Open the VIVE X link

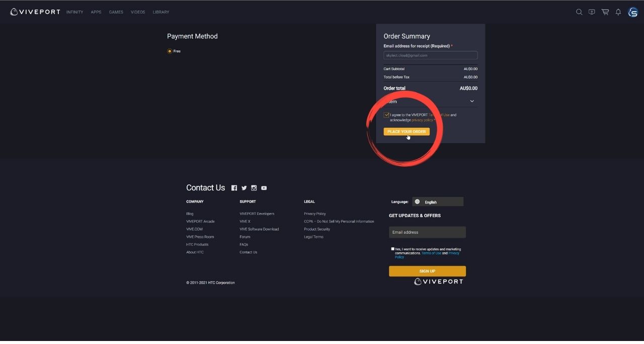tap(245, 222)
